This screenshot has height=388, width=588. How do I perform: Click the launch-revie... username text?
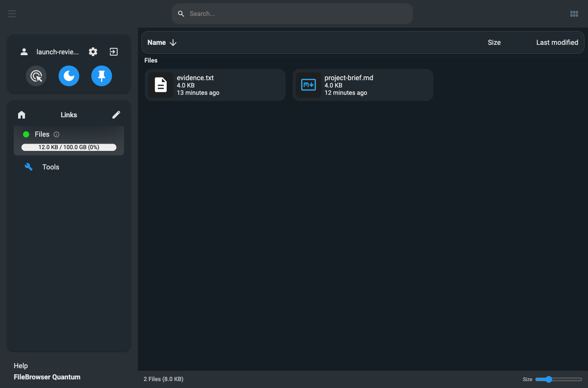click(x=58, y=52)
